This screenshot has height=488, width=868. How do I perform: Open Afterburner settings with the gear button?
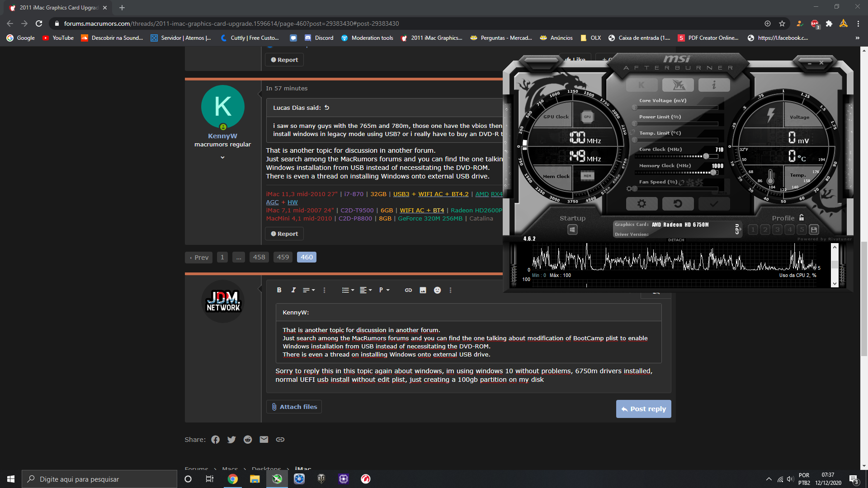click(642, 204)
